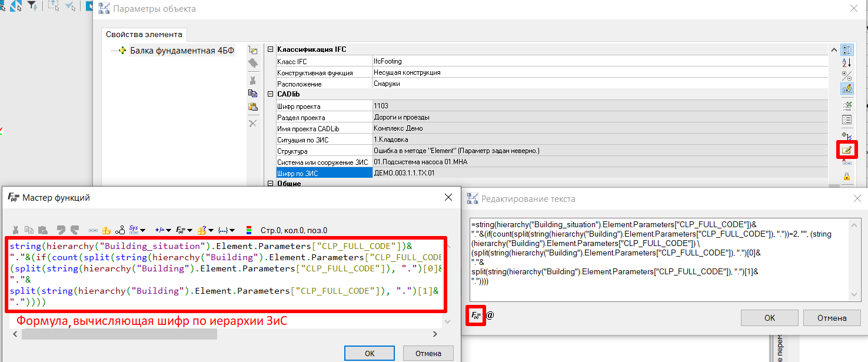Collapse the CADlib property group
Screen dimensions: 868x362
point(271,95)
